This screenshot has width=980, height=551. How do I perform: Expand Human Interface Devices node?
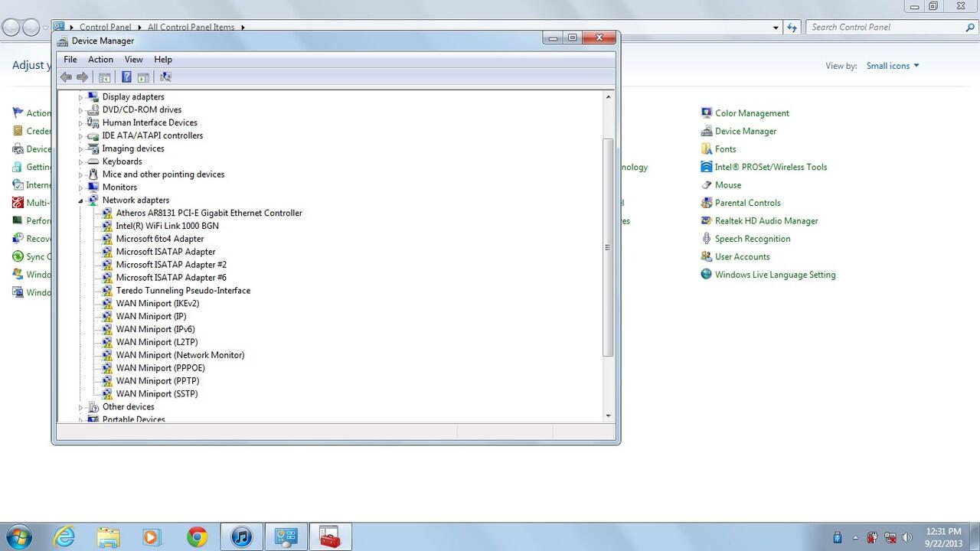coord(80,123)
